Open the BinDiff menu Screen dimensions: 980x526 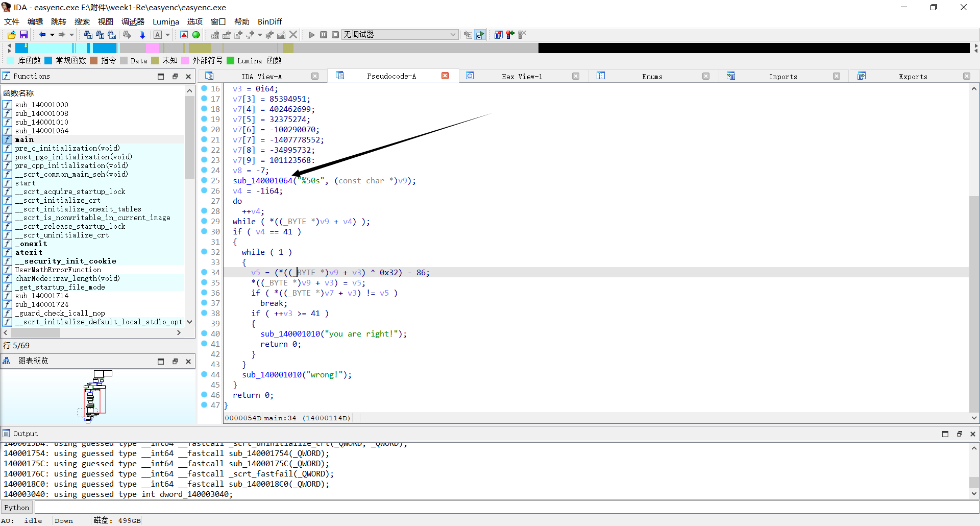point(269,21)
